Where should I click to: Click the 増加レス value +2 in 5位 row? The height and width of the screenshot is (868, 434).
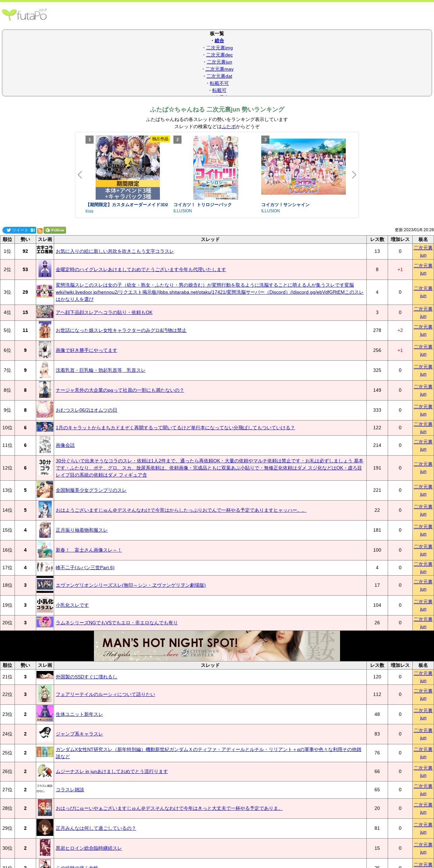coord(400,330)
